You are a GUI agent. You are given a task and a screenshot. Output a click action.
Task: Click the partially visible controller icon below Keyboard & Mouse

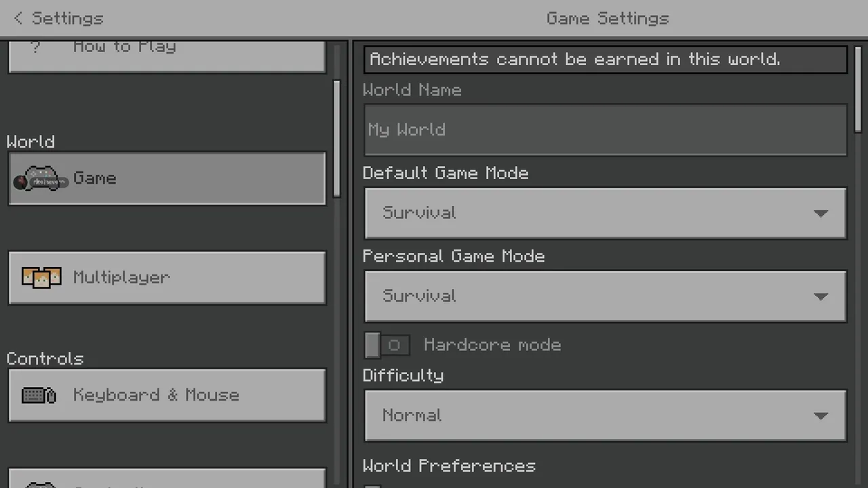(41, 483)
